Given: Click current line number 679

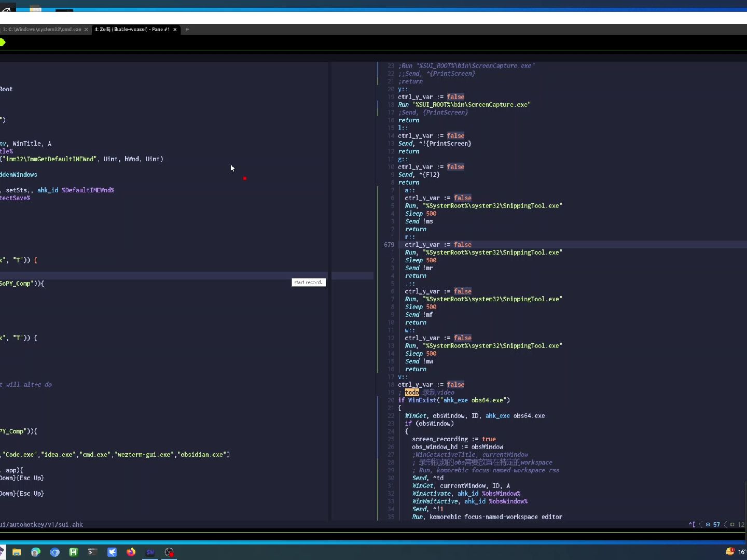Looking at the screenshot, I should point(389,245).
